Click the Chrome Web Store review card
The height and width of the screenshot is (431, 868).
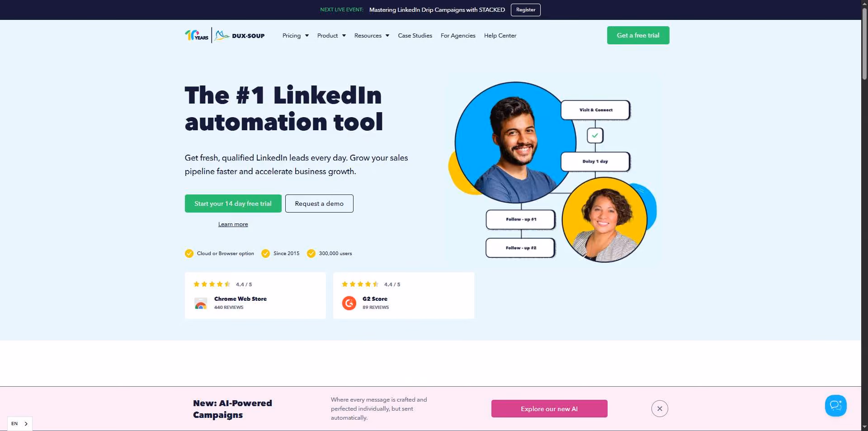tap(255, 295)
